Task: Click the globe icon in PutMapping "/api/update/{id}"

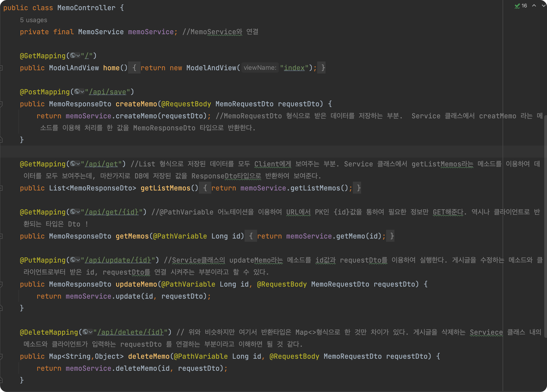Action: pyautogui.click(x=73, y=260)
